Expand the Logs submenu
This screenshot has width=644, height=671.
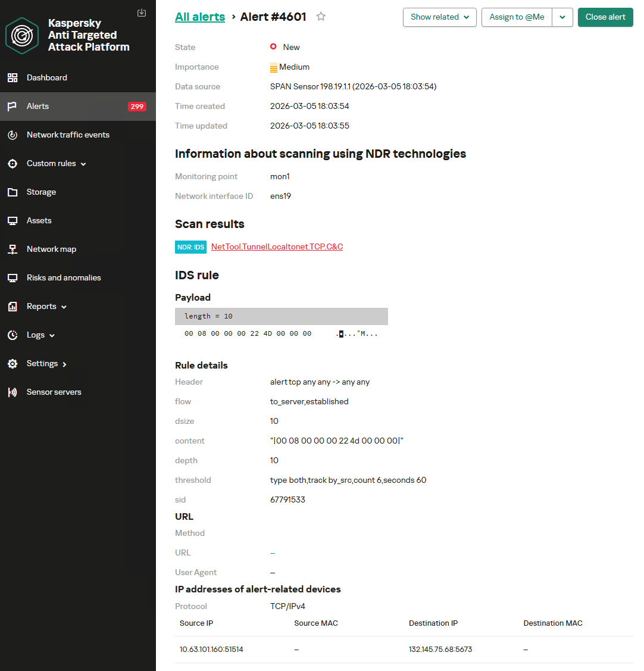[40, 335]
